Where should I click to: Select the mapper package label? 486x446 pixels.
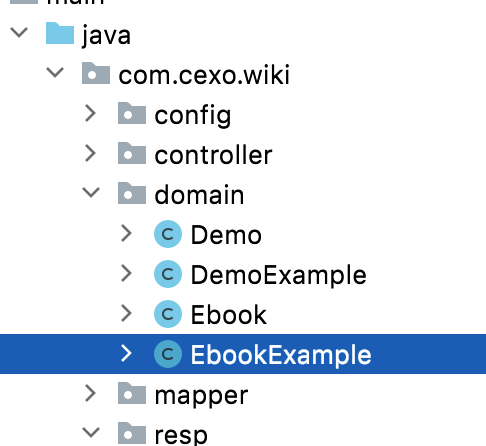coord(201,396)
